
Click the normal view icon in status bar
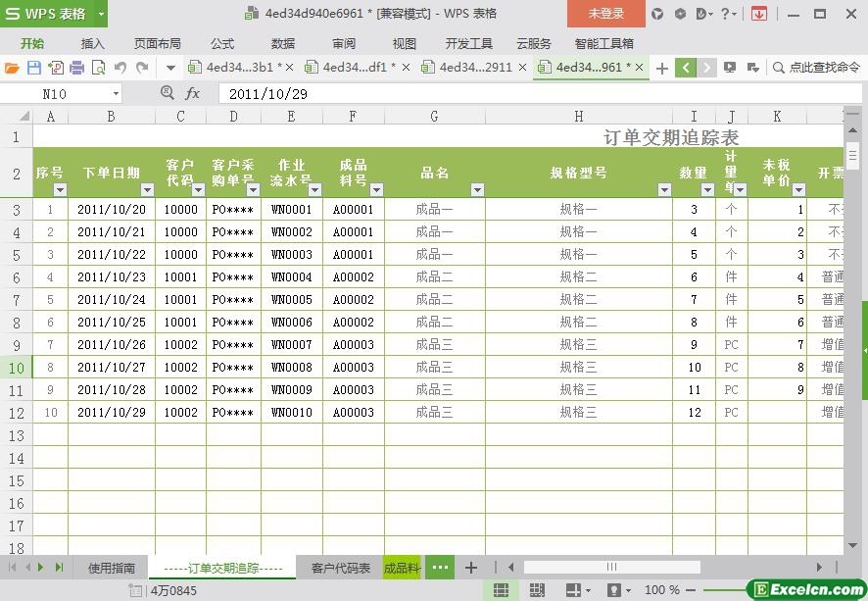(501, 590)
